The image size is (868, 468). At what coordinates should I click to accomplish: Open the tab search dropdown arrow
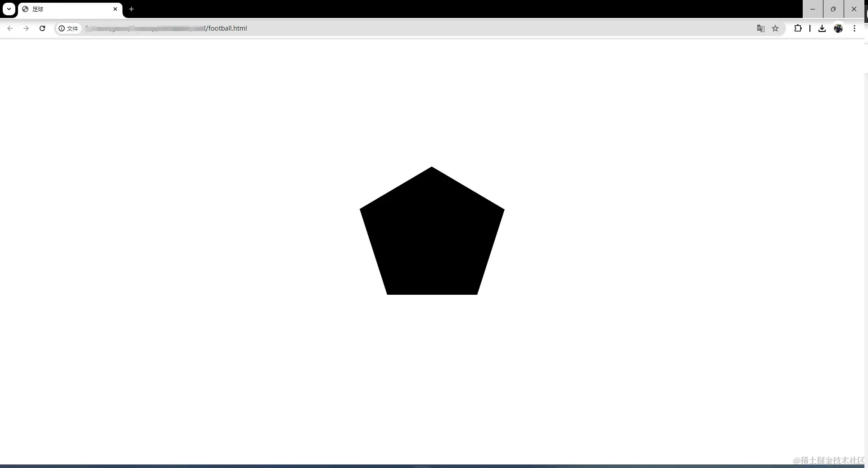point(9,9)
